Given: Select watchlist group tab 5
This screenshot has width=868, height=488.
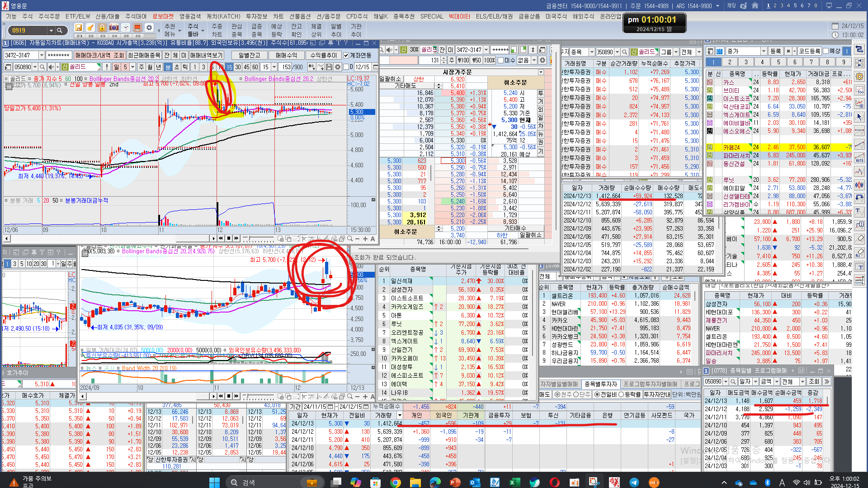Looking at the screenshot, I should coord(778,62).
